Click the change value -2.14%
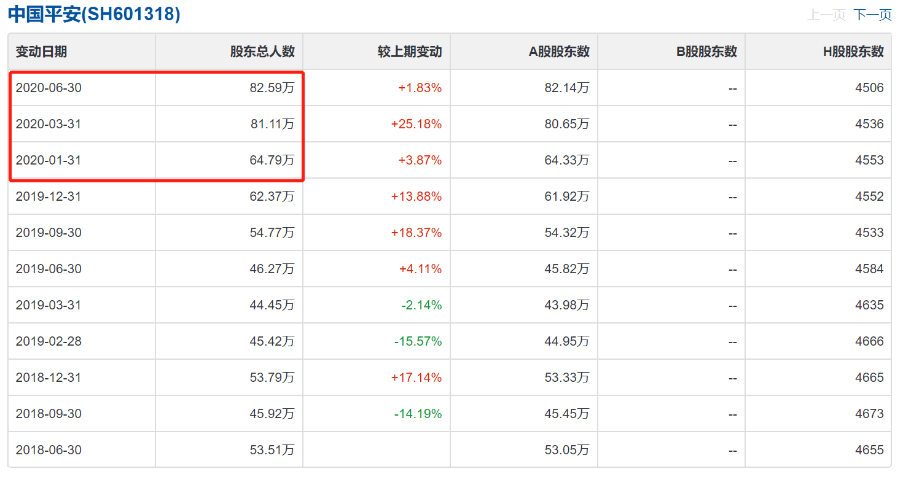903x477 pixels. pyautogui.click(x=422, y=305)
